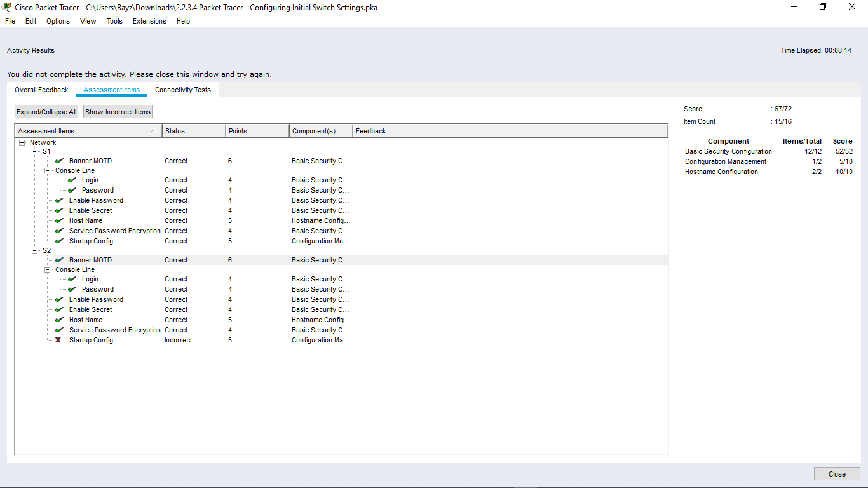Image resolution: width=868 pixels, height=488 pixels.
Task: Click green checkmark beside S1 Banner MOTD
Action: 59,161
